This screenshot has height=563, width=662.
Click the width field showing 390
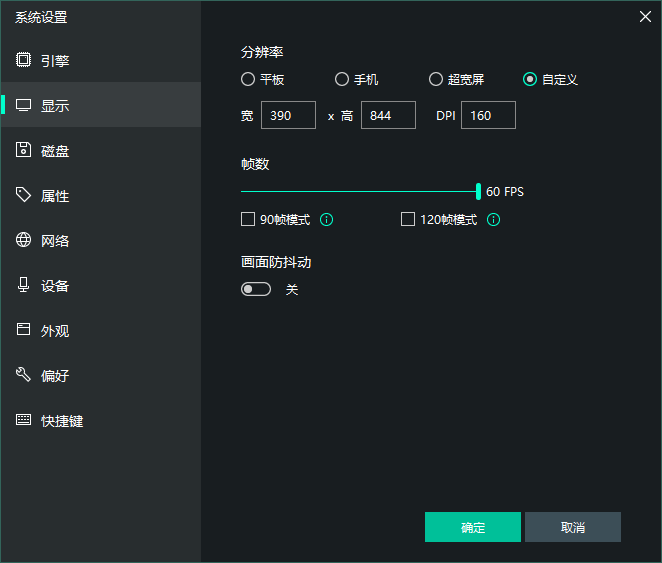[x=288, y=115]
